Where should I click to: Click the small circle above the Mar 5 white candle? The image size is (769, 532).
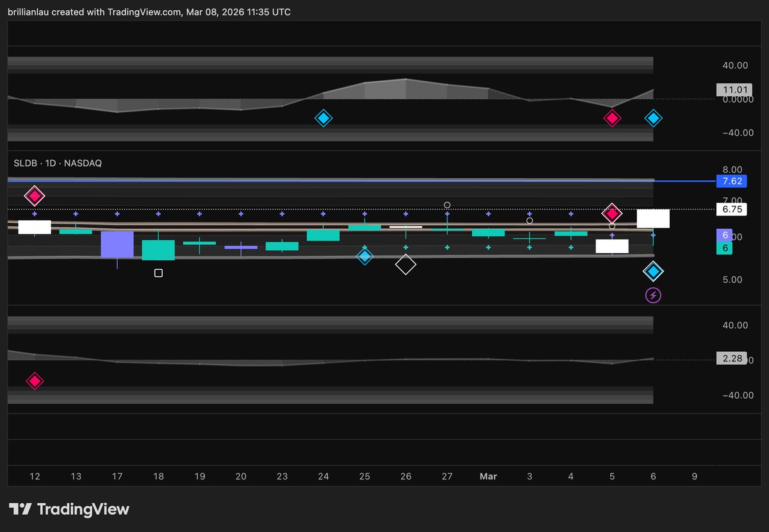[612, 226]
